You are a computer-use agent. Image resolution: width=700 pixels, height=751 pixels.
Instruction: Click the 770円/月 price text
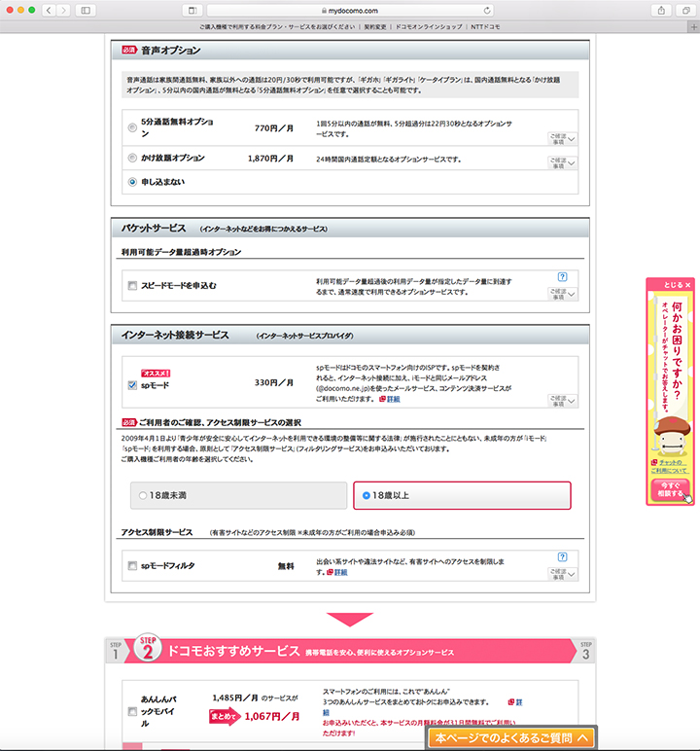[274, 128]
